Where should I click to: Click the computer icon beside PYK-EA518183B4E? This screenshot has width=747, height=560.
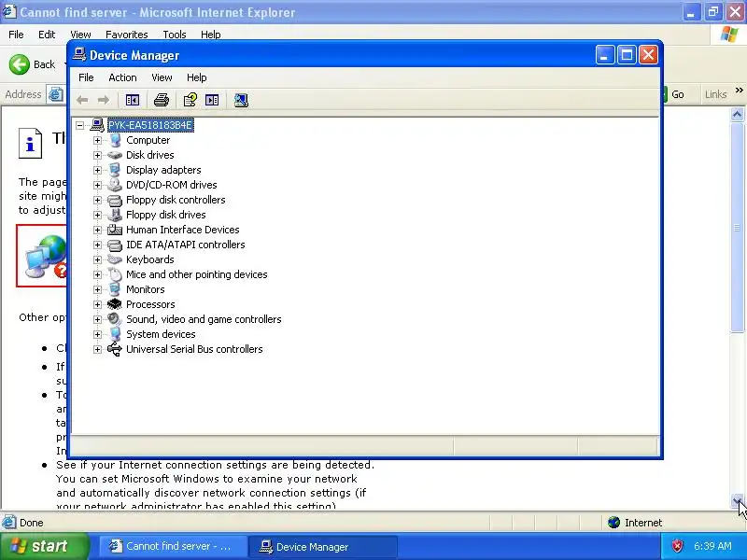pos(97,125)
